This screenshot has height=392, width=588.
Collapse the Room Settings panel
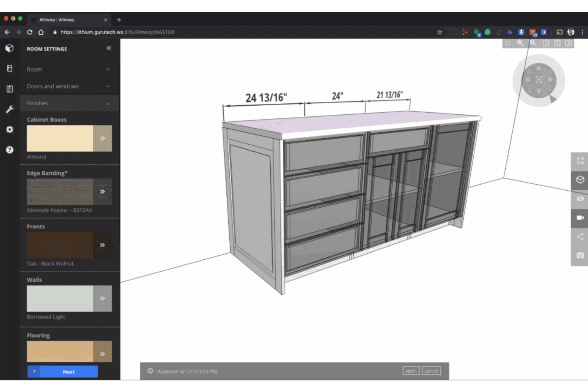[x=109, y=48]
